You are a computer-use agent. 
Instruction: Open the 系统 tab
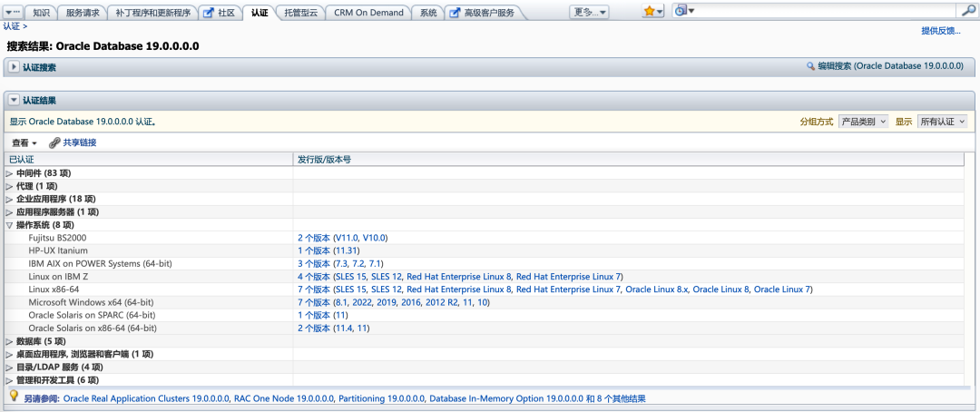(x=428, y=13)
